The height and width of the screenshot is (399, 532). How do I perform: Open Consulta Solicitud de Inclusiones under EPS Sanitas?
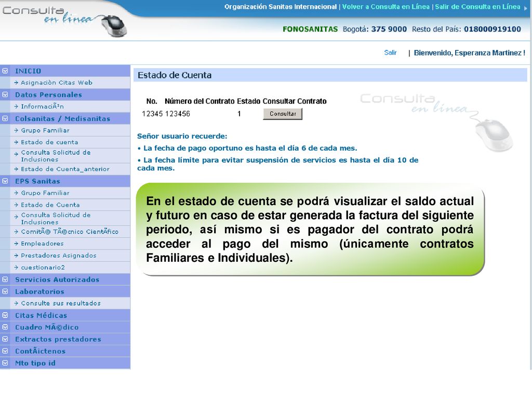point(56,219)
